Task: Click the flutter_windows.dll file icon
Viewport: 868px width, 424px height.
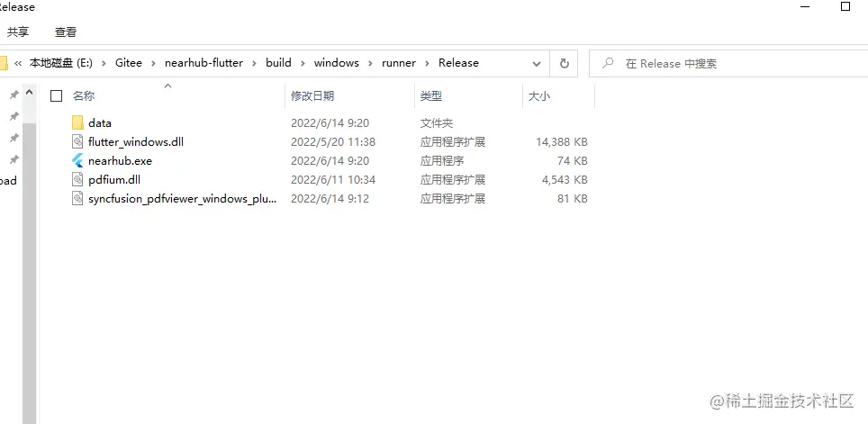Action: 78,141
